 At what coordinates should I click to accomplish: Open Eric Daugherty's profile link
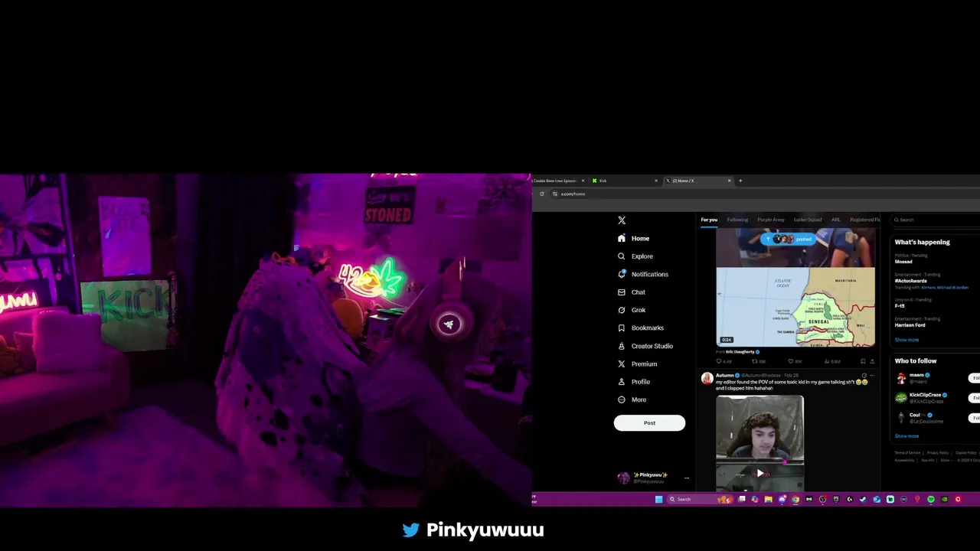(743, 352)
